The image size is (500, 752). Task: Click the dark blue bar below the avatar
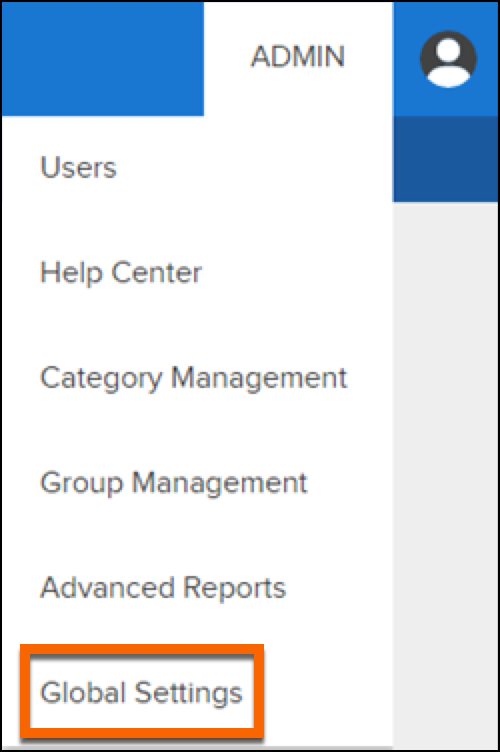coord(445,159)
